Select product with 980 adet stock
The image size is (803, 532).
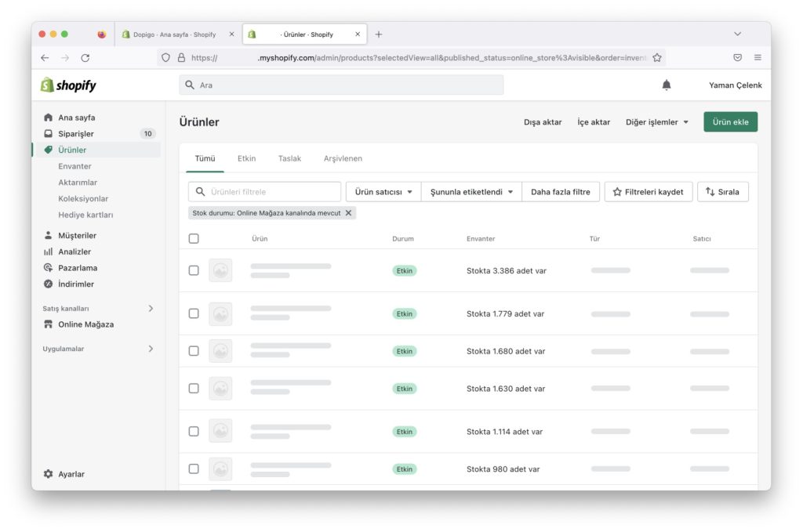pos(194,469)
